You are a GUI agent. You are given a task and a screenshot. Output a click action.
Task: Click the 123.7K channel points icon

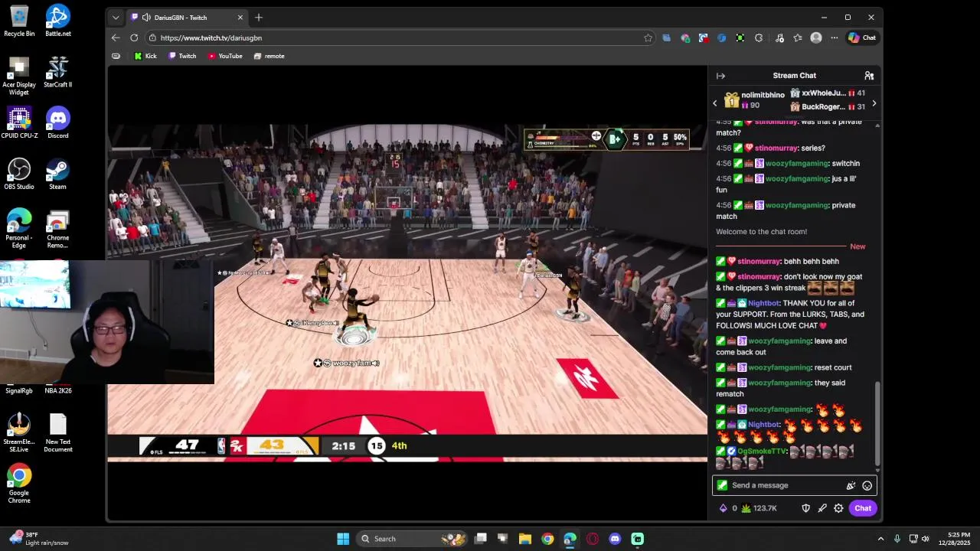[746, 508]
